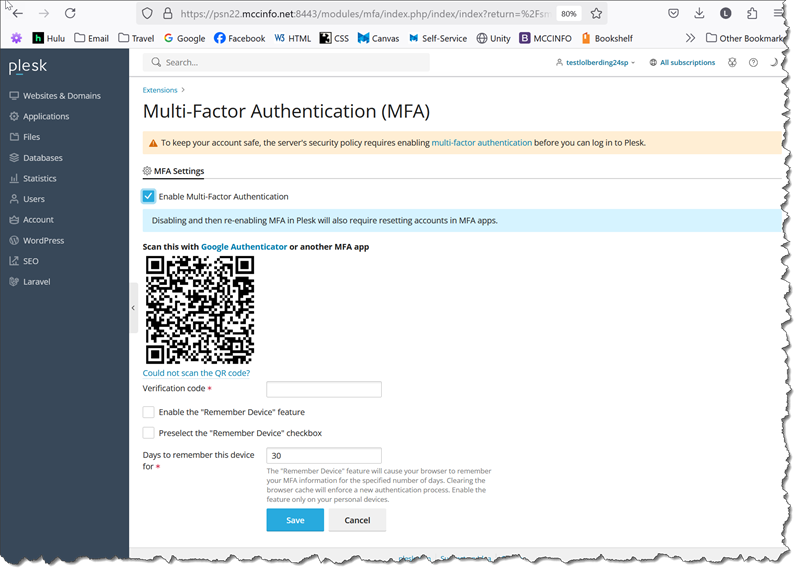Open the MCCINFO bookmark

pos(545,38)
